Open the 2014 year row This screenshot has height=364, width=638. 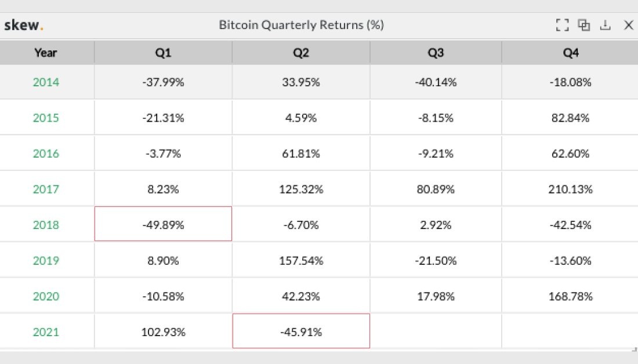point(46,82)
